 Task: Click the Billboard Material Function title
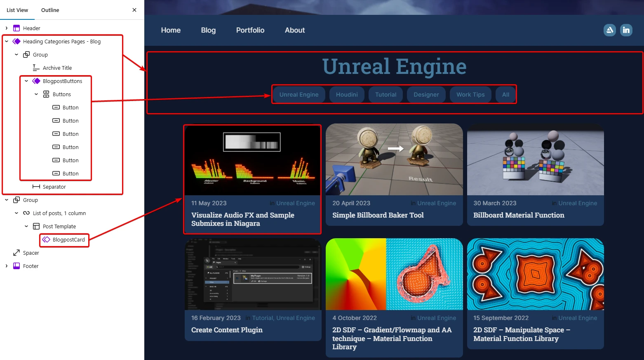[x=519, y=215]
